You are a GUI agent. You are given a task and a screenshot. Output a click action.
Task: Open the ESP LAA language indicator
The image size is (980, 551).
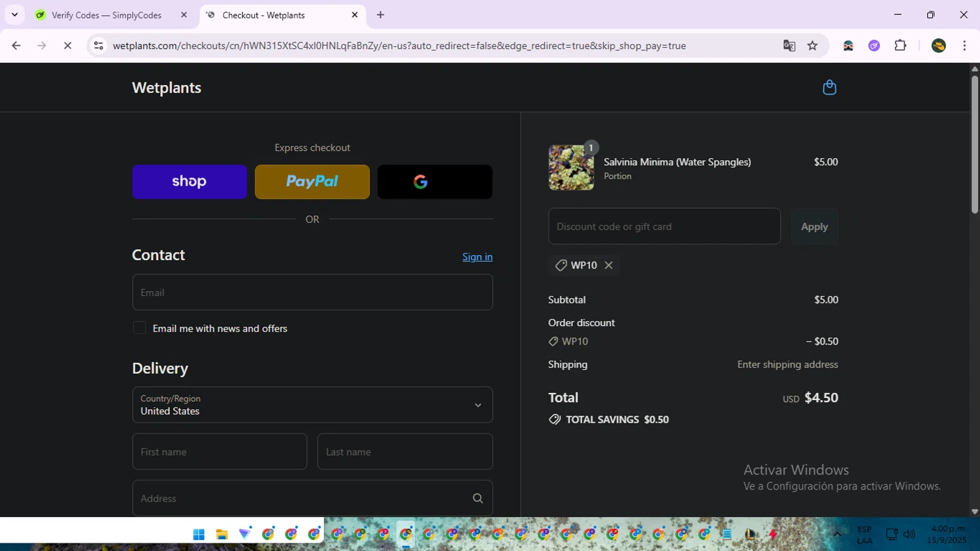[864, 535]
